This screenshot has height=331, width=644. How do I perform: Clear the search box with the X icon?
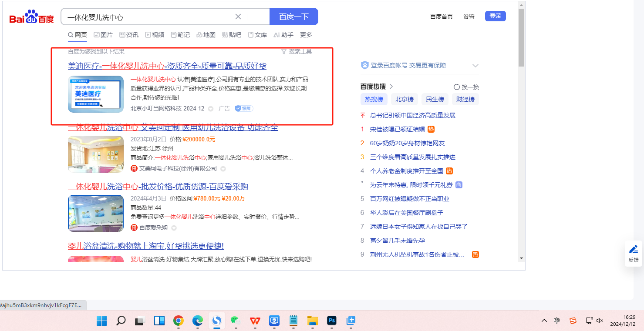[238, 17]
